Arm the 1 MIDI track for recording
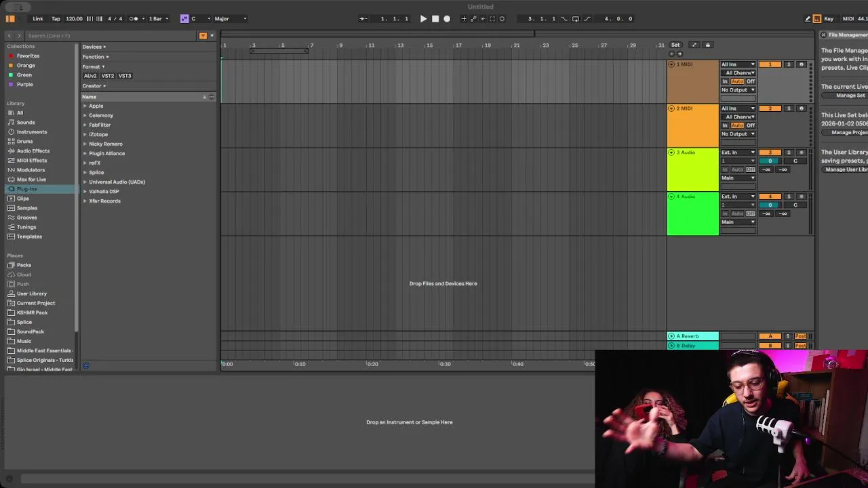The image size is (868, 488). 801,64
